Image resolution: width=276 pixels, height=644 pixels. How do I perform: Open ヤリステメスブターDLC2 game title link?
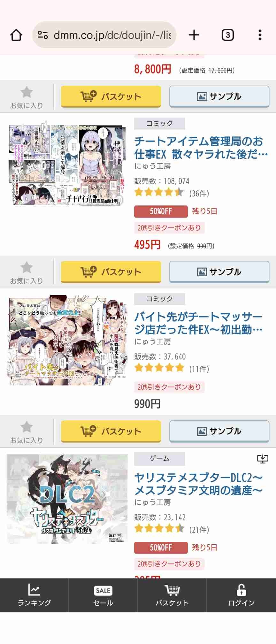tap(198, 484)
